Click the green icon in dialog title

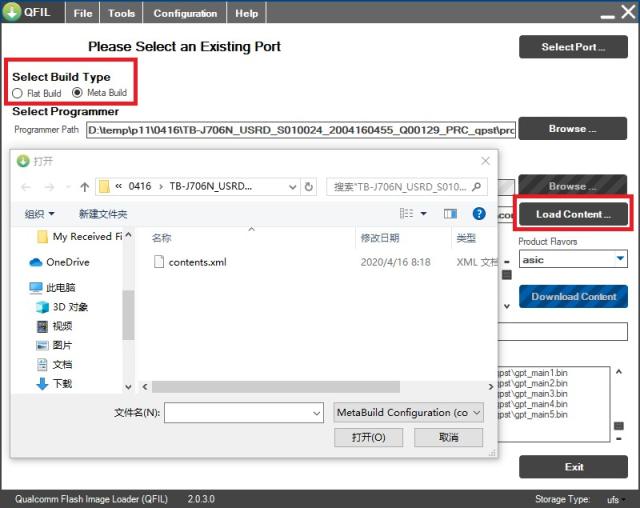tap(23, 161)
